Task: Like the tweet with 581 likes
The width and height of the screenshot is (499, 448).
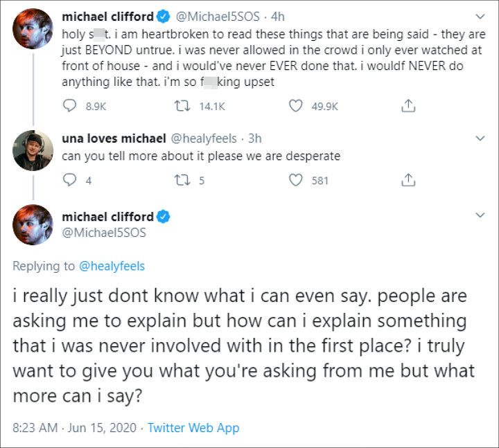Action: (297, 180)
